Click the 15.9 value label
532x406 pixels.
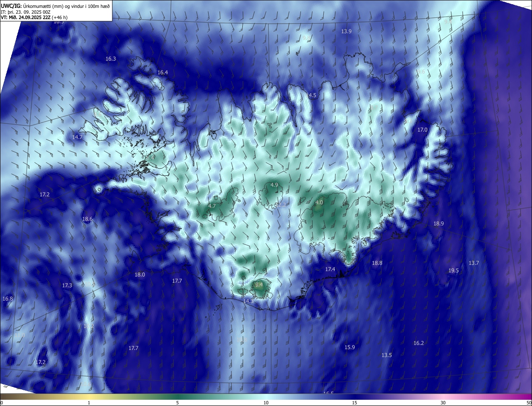tap(350, 347)
